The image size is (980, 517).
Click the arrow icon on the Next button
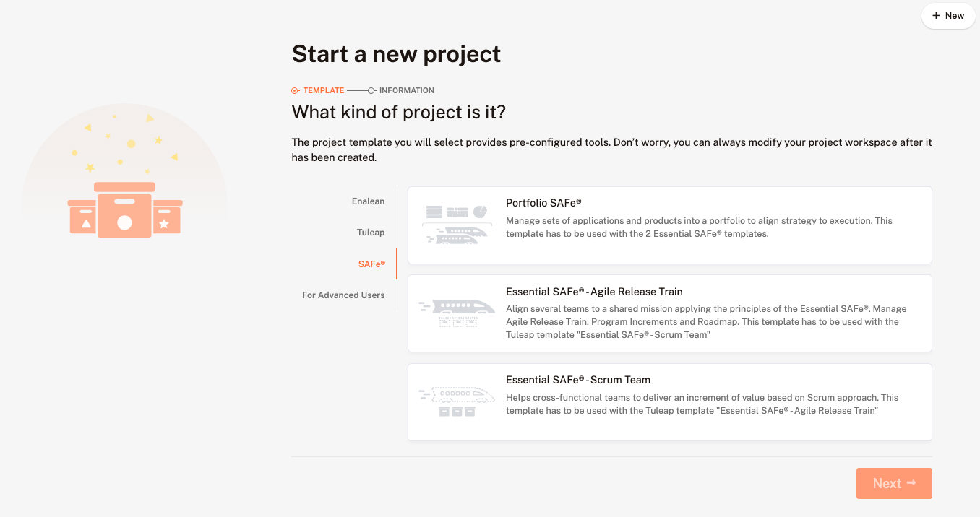tap(911, 483)
